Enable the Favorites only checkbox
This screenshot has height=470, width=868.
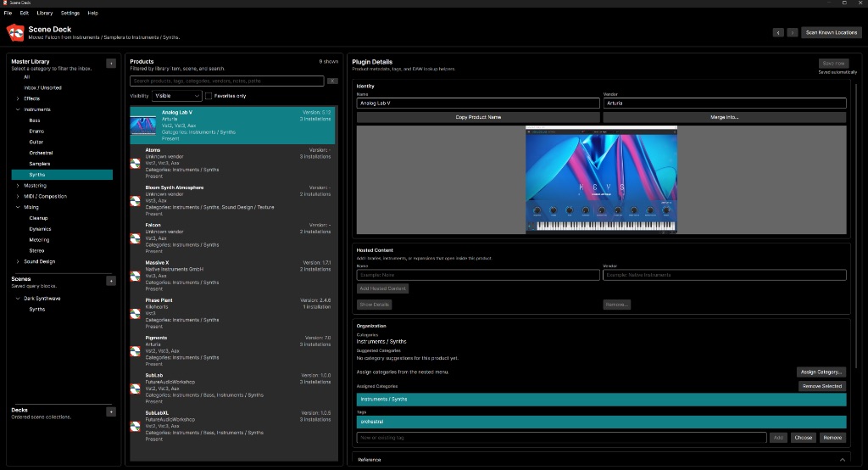pyautogui.click(x=209, y=96)
